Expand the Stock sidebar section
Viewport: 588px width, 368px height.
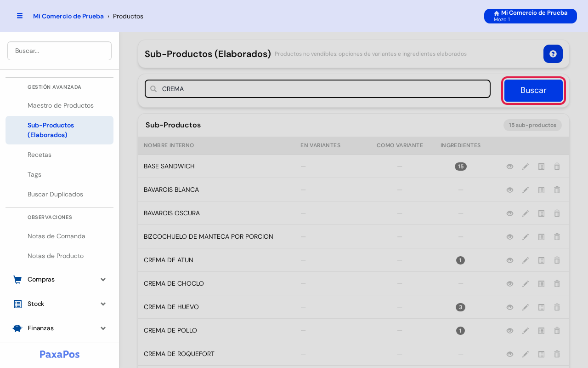59,304
